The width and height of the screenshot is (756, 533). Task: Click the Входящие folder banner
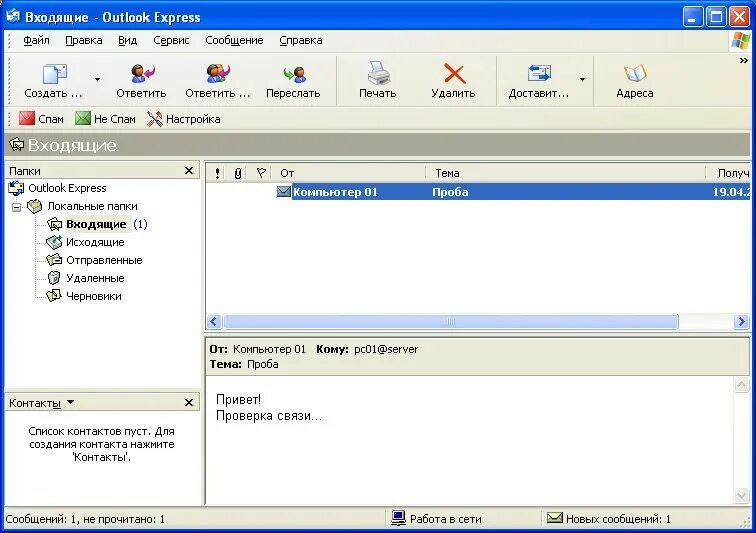378,145
